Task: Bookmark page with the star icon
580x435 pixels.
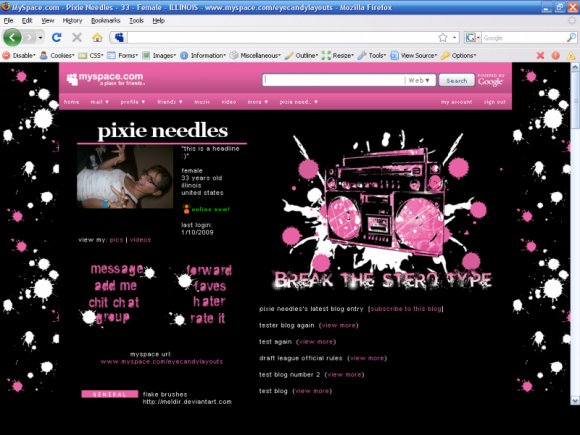Action: tap(443, 37)
